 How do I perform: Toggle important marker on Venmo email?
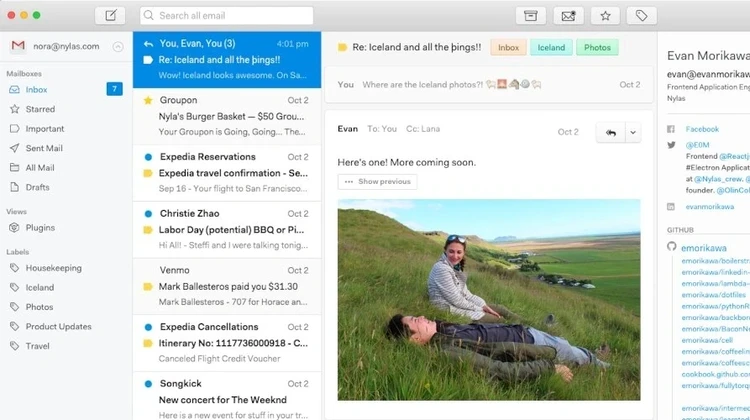pyautogui.click(x=148, y=287)
